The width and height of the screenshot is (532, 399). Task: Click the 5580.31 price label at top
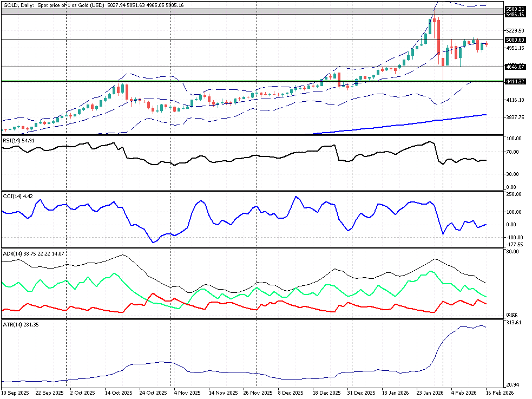tap(515, 9)
